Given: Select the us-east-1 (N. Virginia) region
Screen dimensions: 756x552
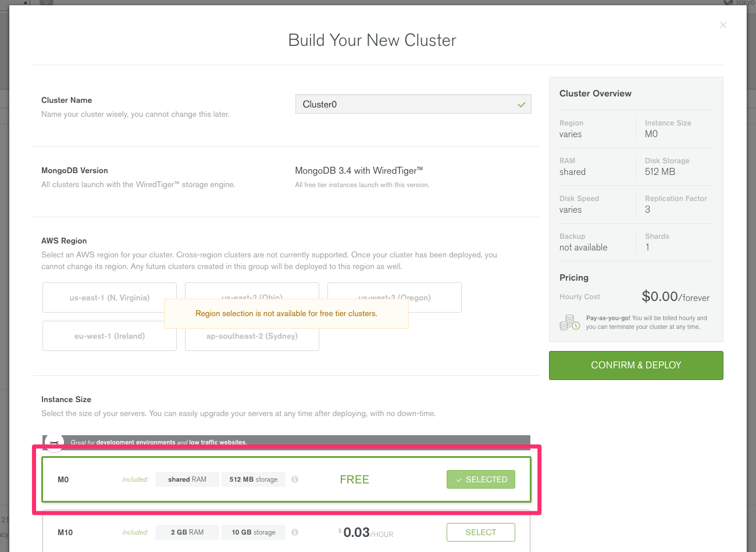Looking at the screenshot, I should [109, 297].
